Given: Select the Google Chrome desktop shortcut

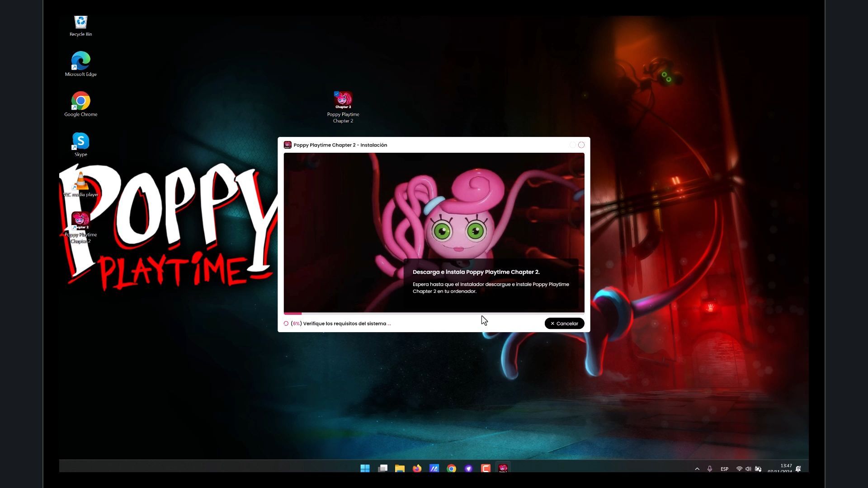Looking at the screenshot, I should point(80,104).
